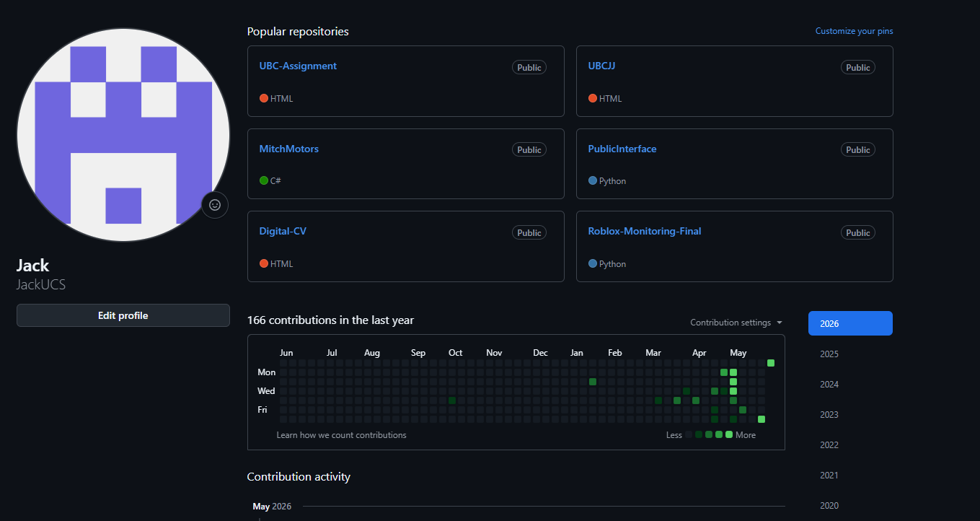The image size is (980, 521).
Task: Click the Jack display name
Action: click(x=33, y=265)
